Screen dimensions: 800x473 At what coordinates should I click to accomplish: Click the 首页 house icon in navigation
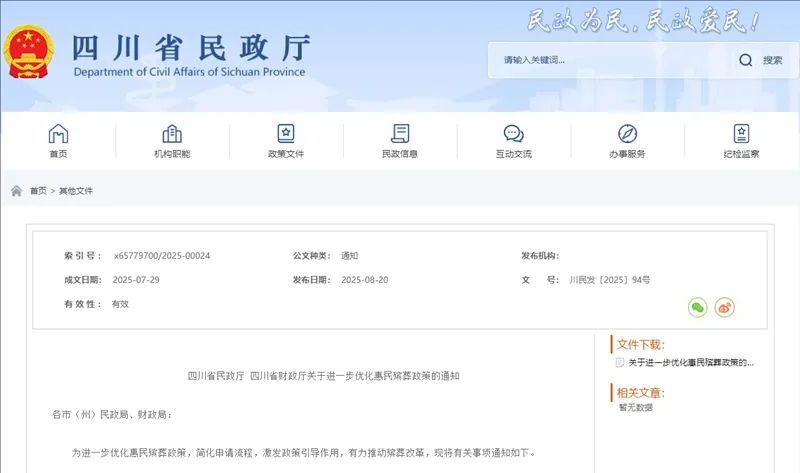59,134
